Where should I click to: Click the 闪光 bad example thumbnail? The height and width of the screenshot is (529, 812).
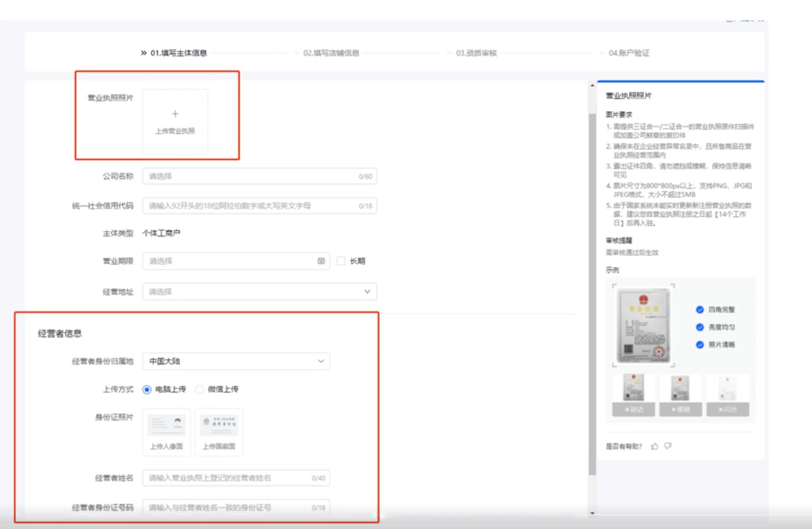coord(728,395)
